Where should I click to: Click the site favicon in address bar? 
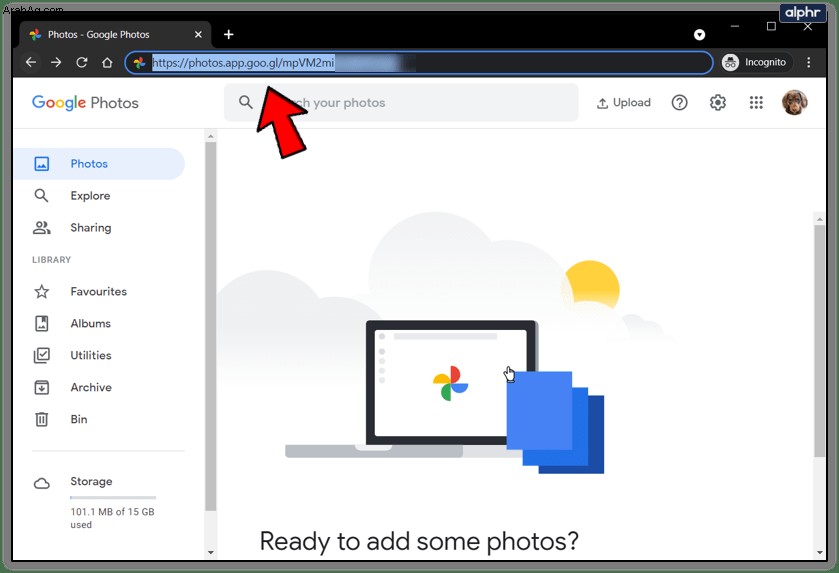[x=140, y=63]
